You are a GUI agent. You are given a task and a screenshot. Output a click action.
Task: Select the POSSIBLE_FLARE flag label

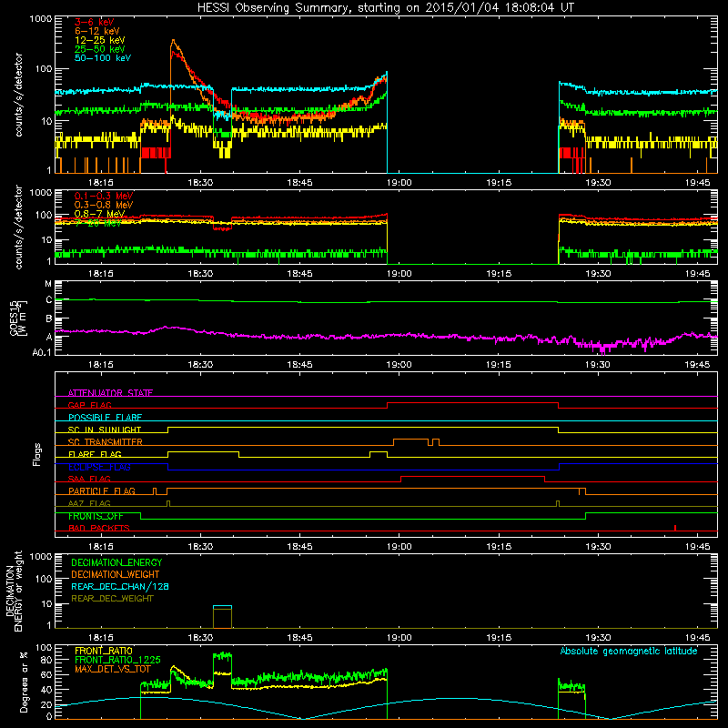tap(105, 418)
